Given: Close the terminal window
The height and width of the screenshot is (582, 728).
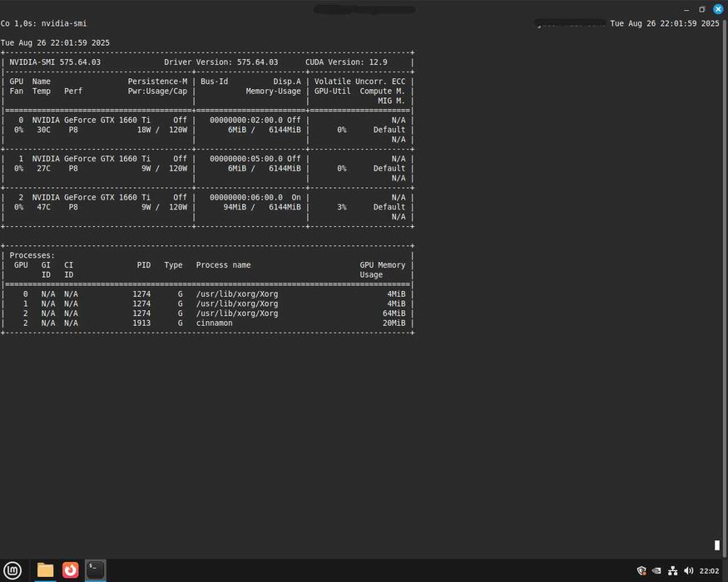Looking at the screenshot, I should click(718, 9).
